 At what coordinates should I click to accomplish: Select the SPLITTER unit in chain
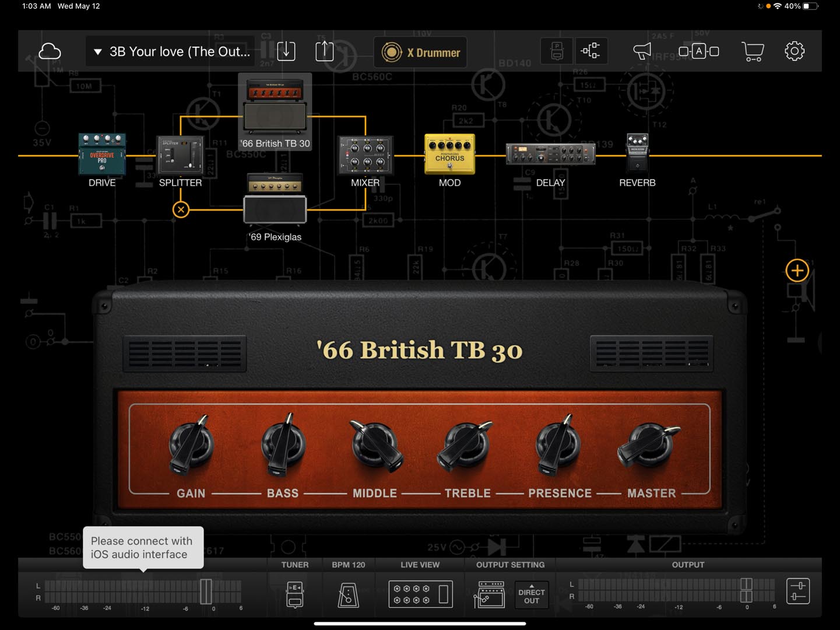click(180, 155)
